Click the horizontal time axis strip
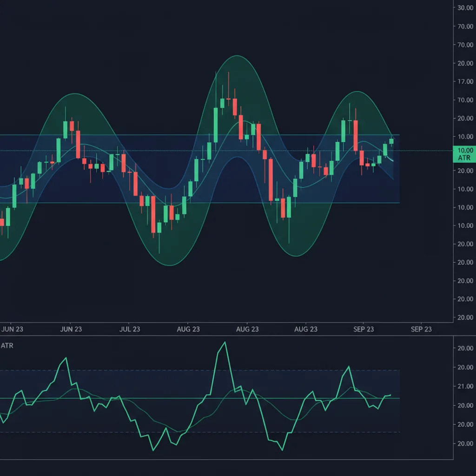Image resolution: width=476 pixels, height=476 pixels. (232, 329)
